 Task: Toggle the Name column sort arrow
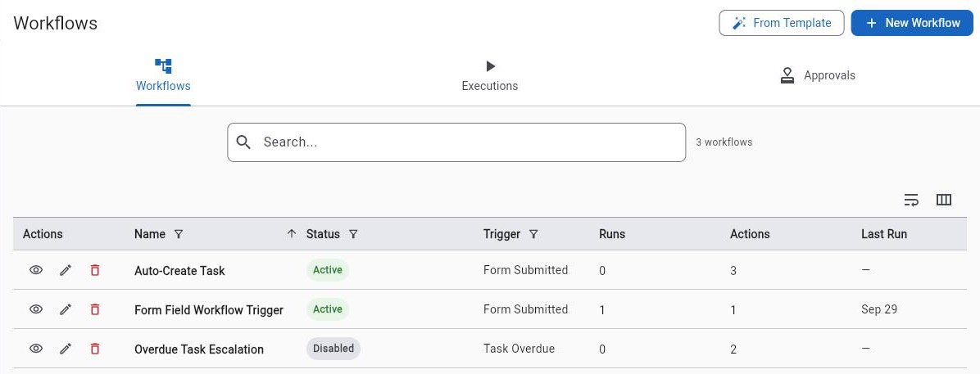(291, 234)
